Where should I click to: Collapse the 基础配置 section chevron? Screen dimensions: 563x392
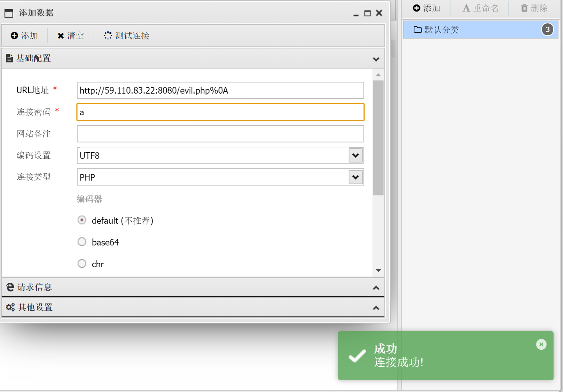click(x=376, y=59)
